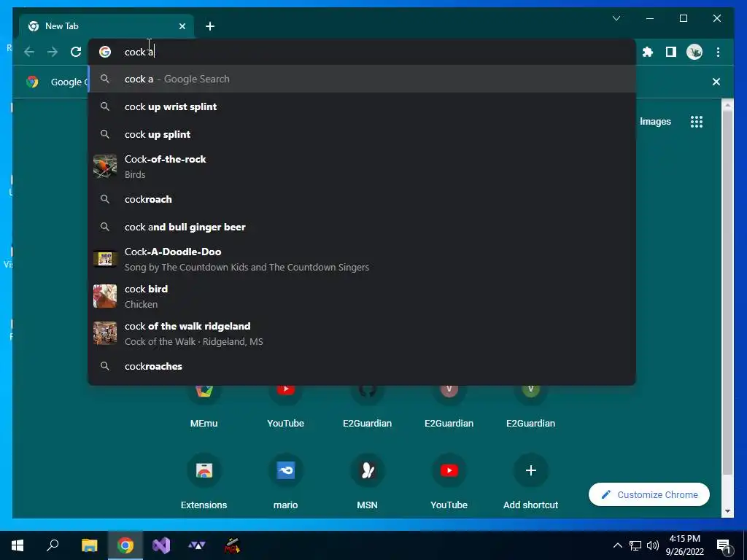This screenshot has height=560, width=747.
Task: Choose the 'cockroach' suggestion
Action: [362, 199]
